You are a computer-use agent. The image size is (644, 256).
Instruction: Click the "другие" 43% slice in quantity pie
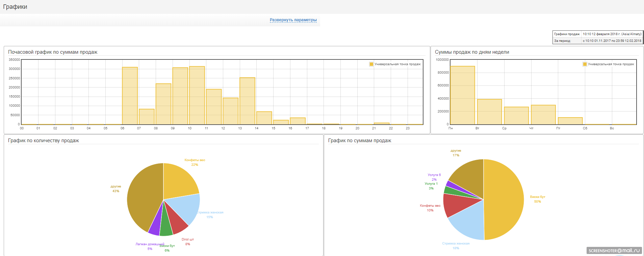click(x=144, y=199)
